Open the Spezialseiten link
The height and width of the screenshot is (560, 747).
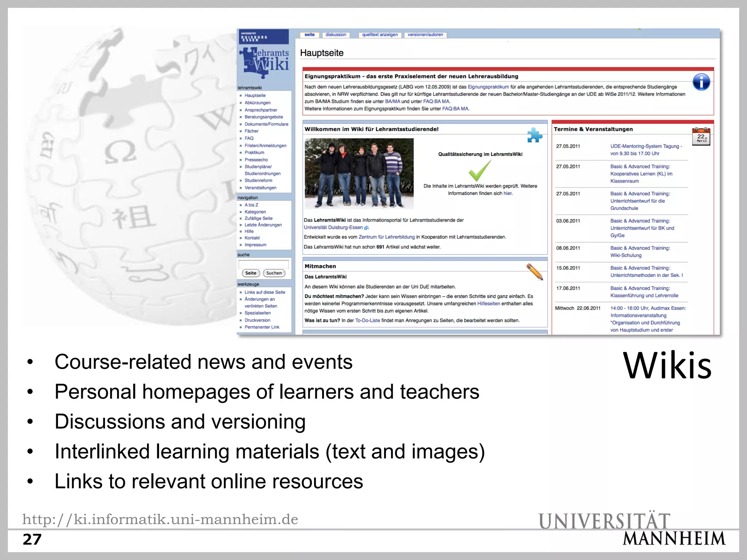coord(258,313)
